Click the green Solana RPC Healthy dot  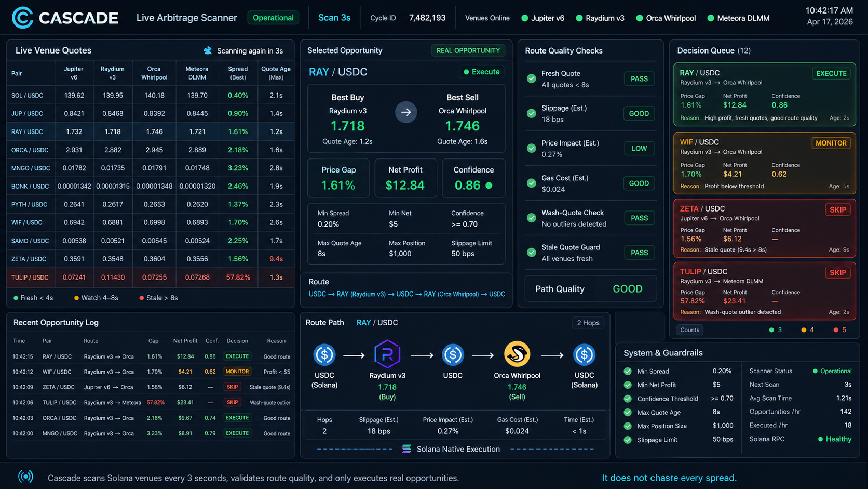pos(820,439)
